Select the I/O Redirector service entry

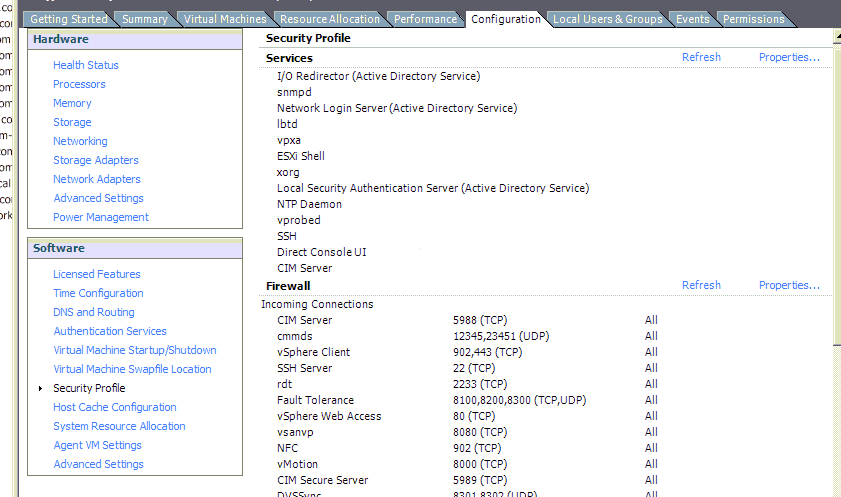[378, 76]
